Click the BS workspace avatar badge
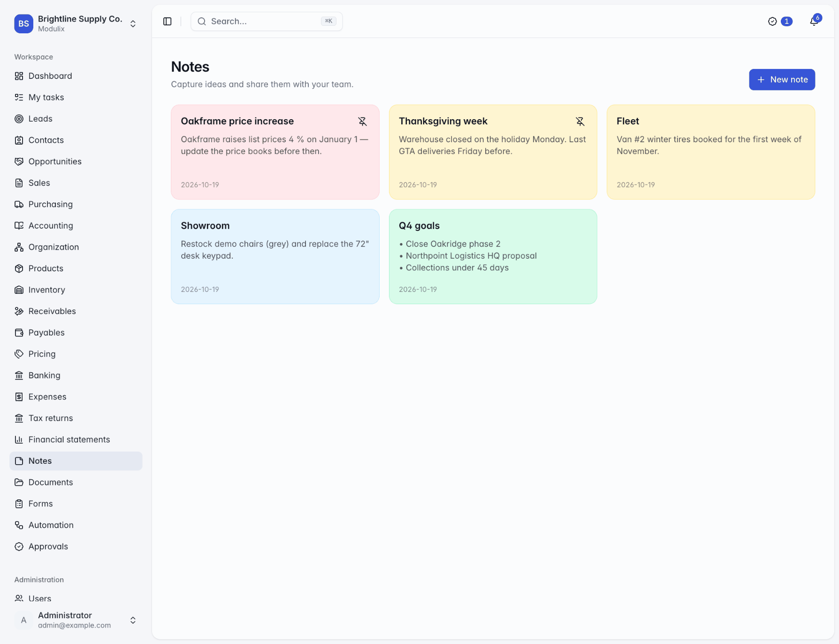Screen dimensions: 839x644 23,24
